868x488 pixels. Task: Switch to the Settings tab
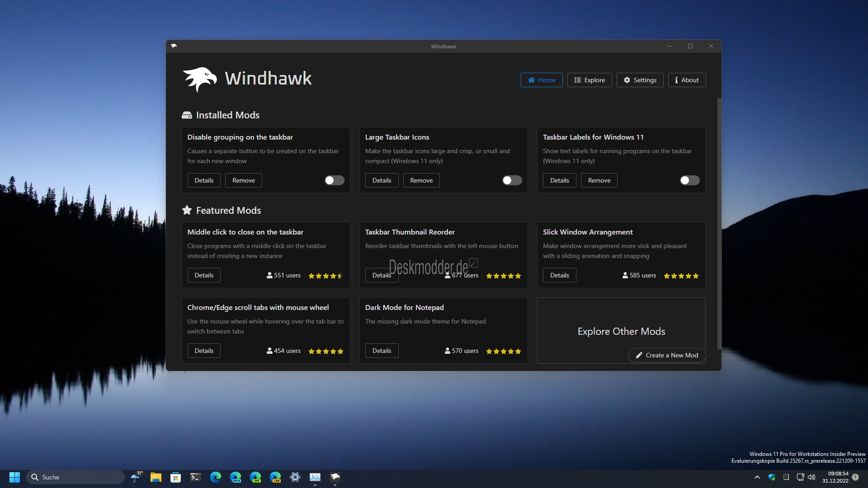click(x=640, y=80)
